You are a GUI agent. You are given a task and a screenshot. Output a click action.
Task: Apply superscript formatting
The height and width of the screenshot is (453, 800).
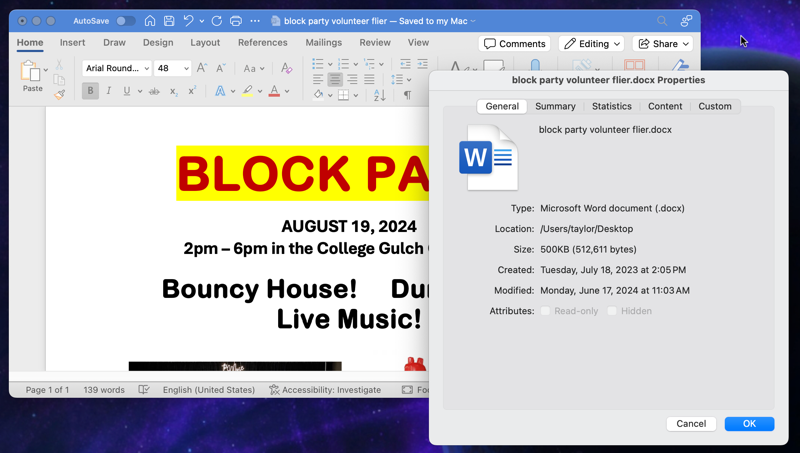click(x=192, y=91)
